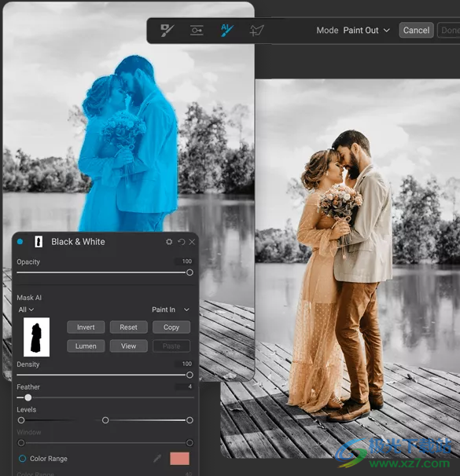Pick color with the eyedropper icon
The image size is (460, 476).
click(157, 459)
